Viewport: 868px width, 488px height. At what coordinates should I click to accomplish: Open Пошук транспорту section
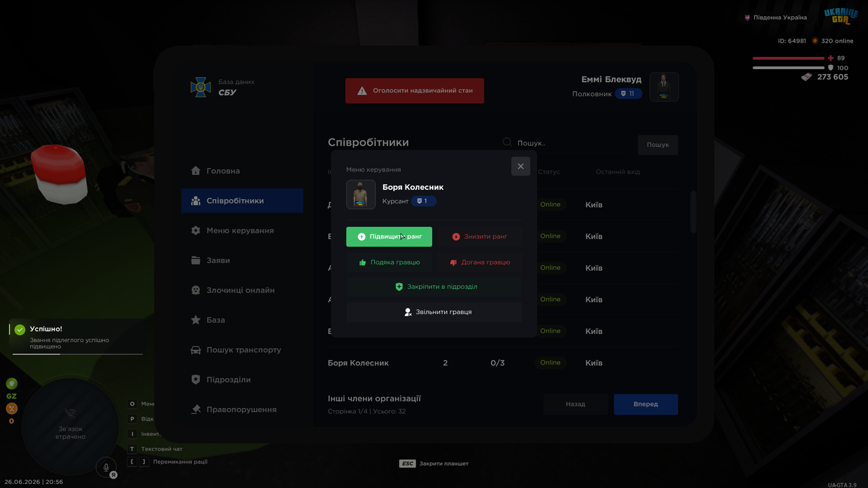pos(242,350)
